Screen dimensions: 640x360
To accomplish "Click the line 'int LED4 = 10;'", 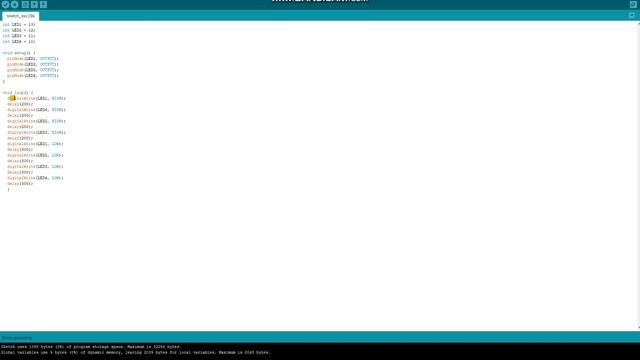I will (19, 42).
